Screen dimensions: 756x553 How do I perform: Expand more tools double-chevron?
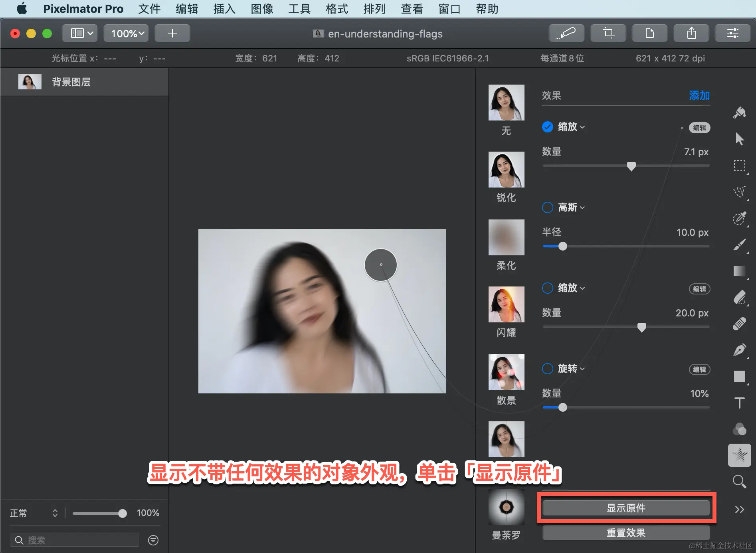(739, 509)
